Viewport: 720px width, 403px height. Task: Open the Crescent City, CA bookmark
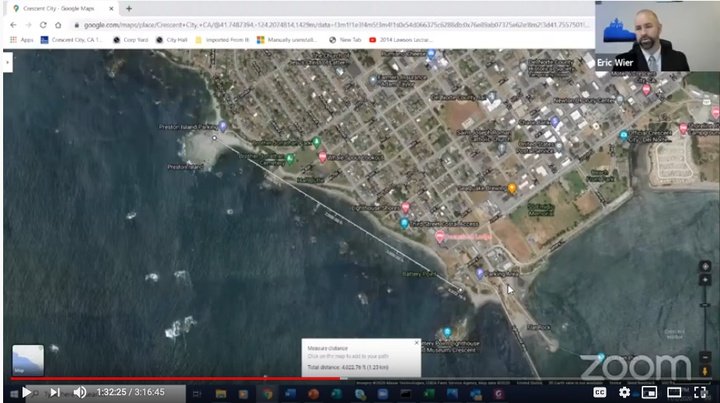pyautogui.click(x=71, y=40)
